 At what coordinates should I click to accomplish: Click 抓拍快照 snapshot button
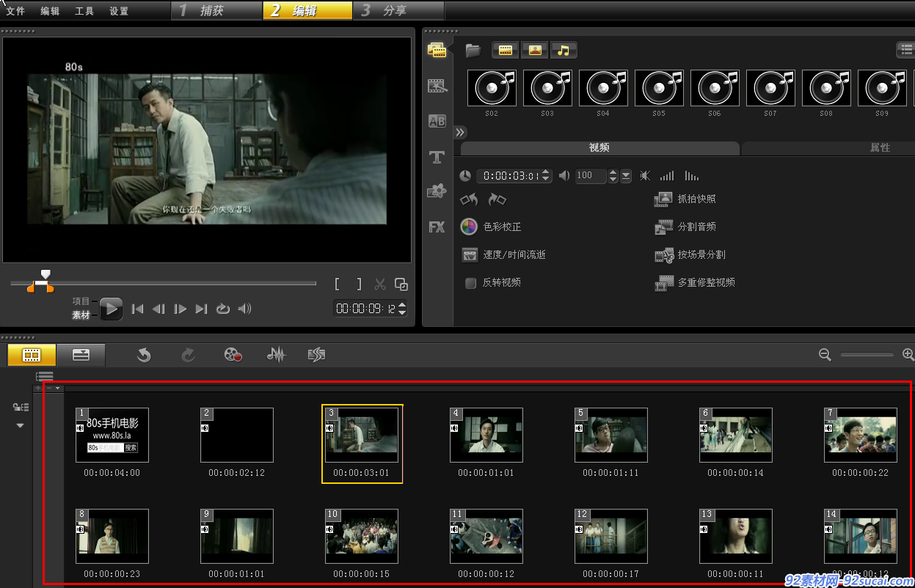pyautogui.click(x=685, y=199)
